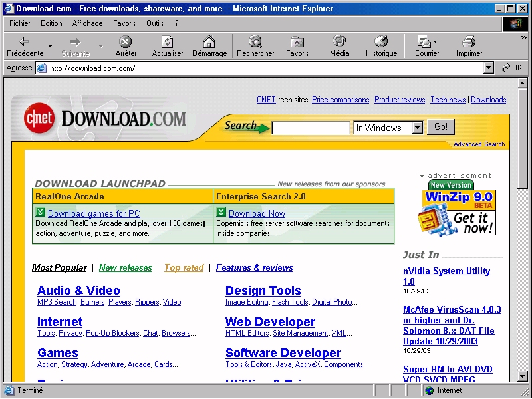
Task: Switch to Features & reviews tab
Action: pos(255,268)
